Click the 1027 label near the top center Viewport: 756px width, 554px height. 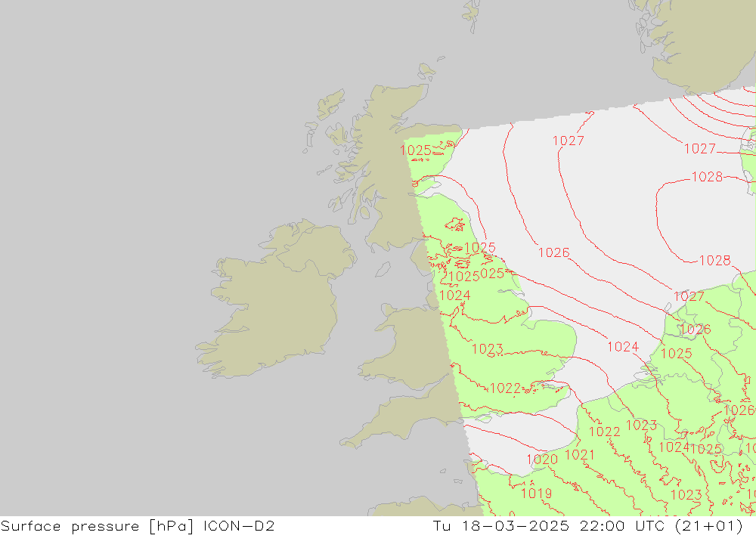tap(568, 141)
